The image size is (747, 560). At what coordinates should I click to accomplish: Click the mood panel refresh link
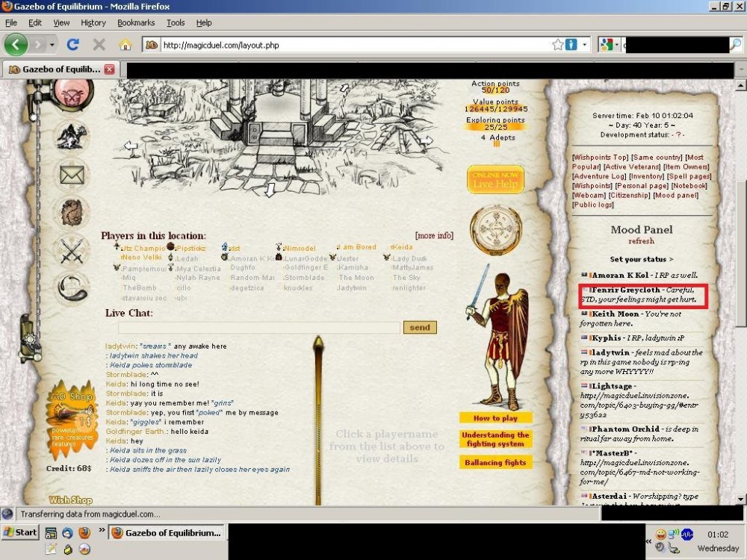[641, 241]
